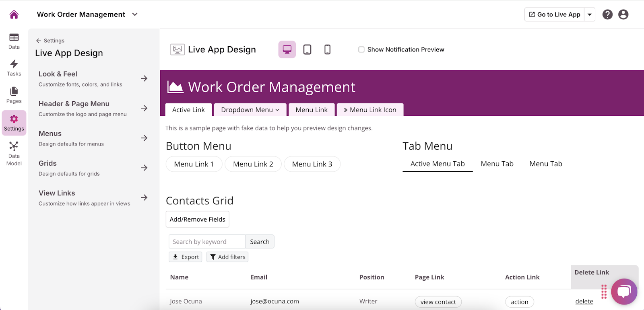Viewport: 644px width, 310px height.
Task: Click the home icon in sidebar
Action: coord(14,15)
